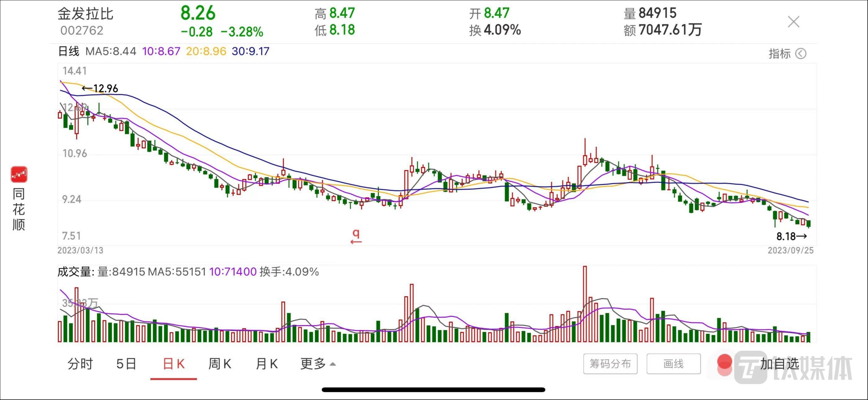
Task: Click the purple MA10 8.67 label
Action: click(x=161, y=51)
